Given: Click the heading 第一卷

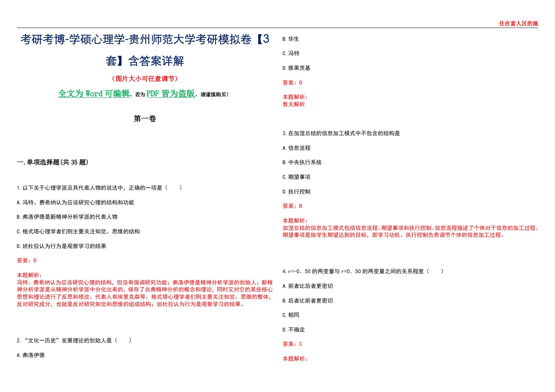Looking at the screenshot, I should (x=145, y=119).
